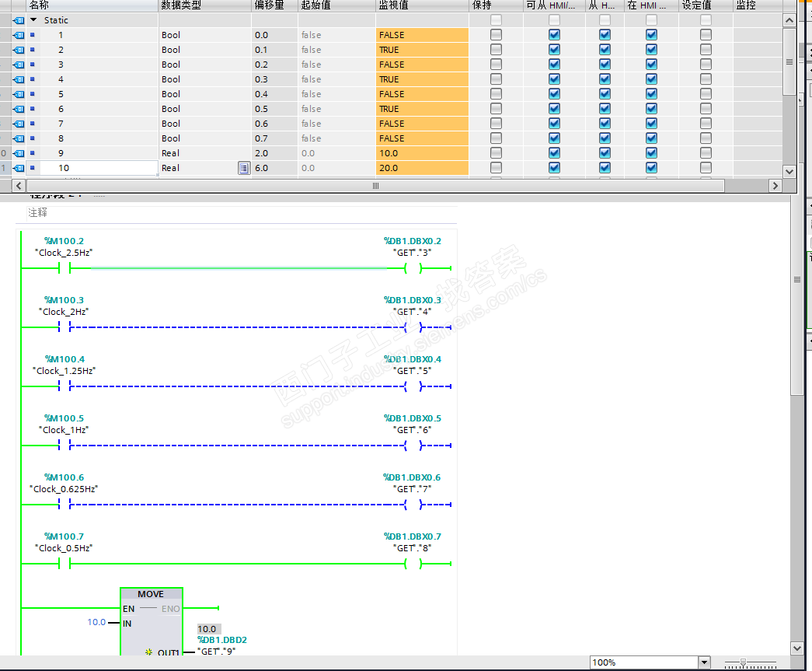The height and width of the screenshot is (671, 812).
Task: Select the monitor value 20.0 of row 10
Action: (x=422, y=168)
